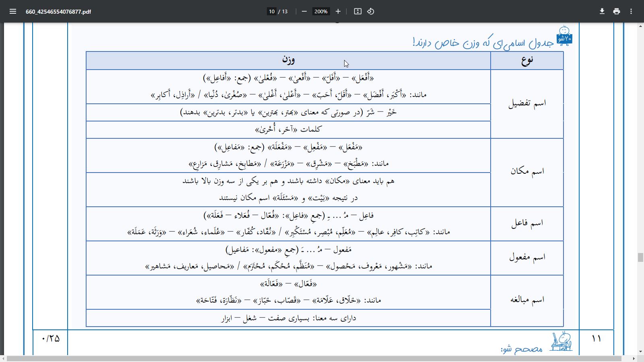This screenshot has width=644, height=362.
Task: Click the zoom in plus button
Action: [x=338, y=11]
